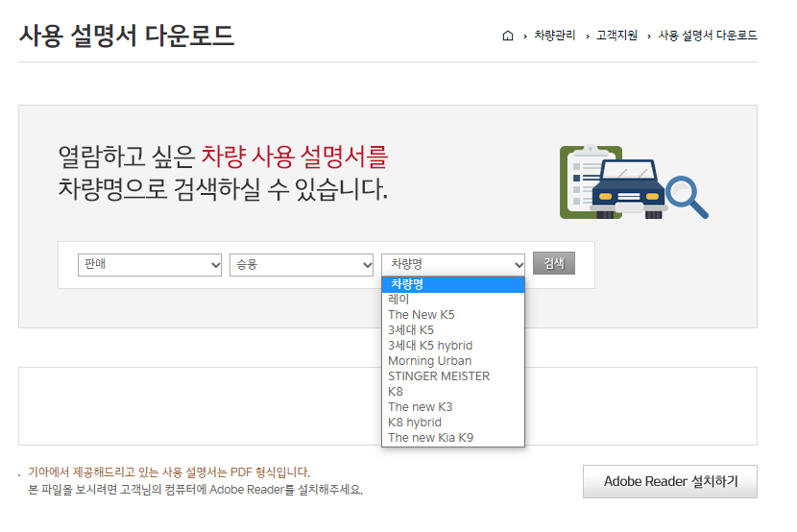Click the home icon in breadcrumb

(507, 36)
